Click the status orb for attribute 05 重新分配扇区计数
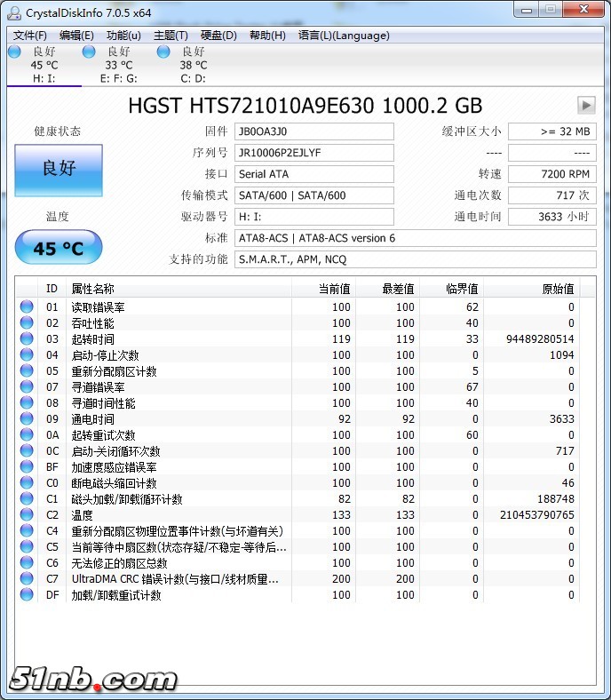Image resolution: width=611 pixels, height=700 pixels. tap(28, 371)
